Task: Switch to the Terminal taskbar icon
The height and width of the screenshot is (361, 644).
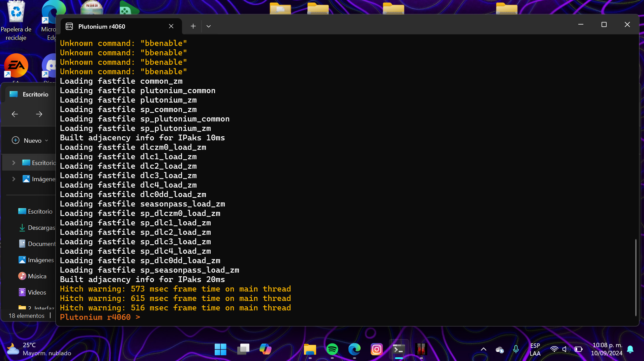Action: (399, 350)
